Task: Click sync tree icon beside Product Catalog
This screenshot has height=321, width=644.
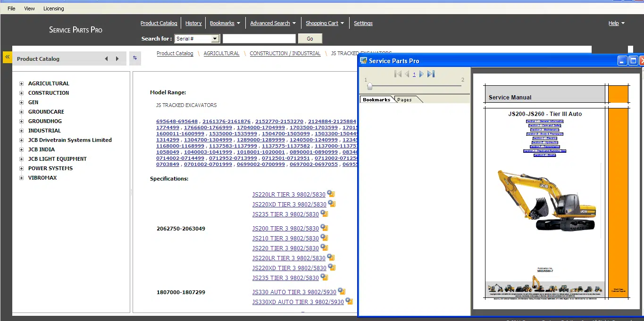Action: (135, 58)
